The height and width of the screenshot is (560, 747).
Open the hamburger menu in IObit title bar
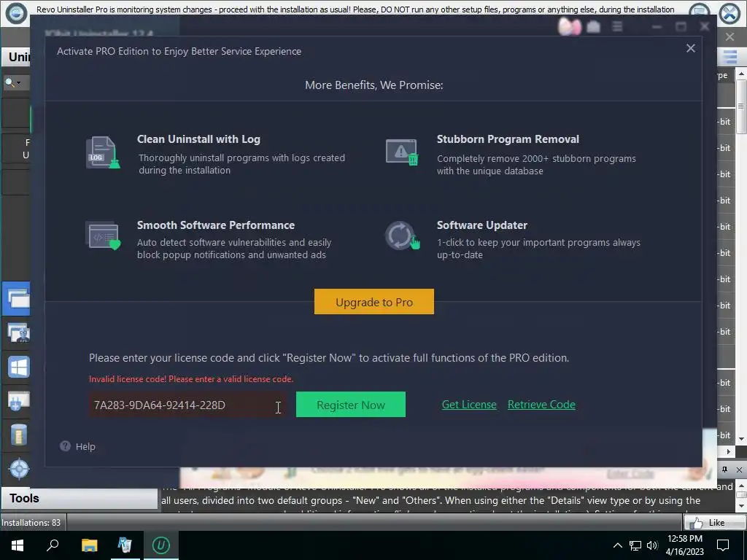(x=617, y=27)
